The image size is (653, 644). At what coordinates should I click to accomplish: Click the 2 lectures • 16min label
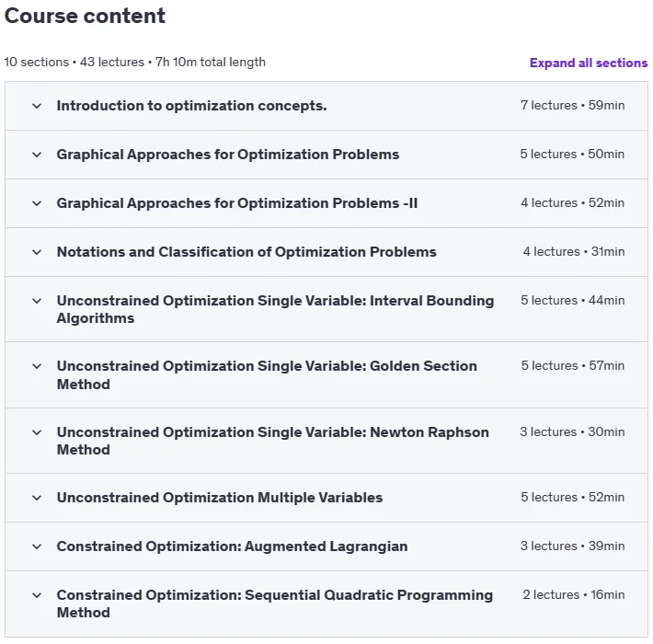pyautogui.click(x=574, y=594)
